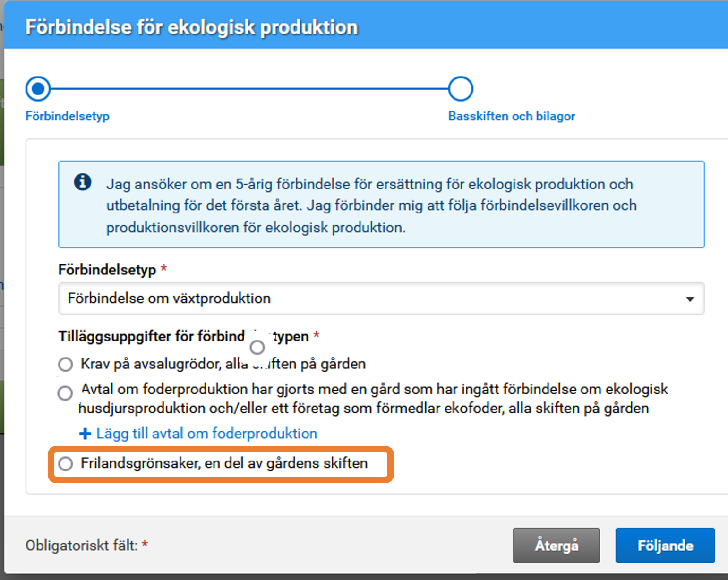Click the Förbindelse för ekologisk produktion title

pyautogui.click(x=191, y=27)
